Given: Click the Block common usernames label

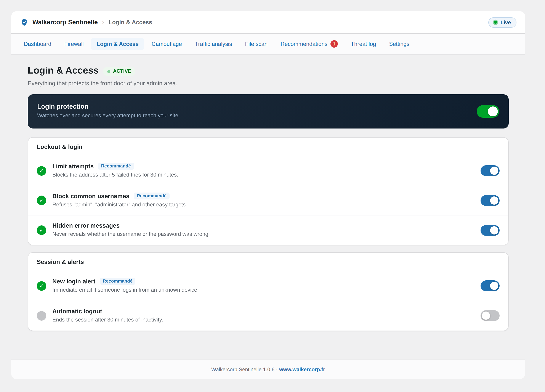Looking at the screenshot, I should point(91,196).
